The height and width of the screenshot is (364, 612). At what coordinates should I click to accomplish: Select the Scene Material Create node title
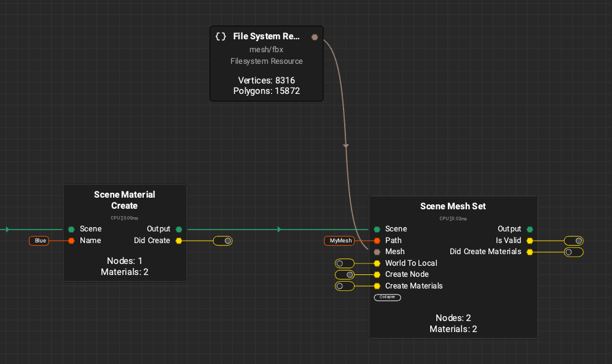click(x=125, y=200)
